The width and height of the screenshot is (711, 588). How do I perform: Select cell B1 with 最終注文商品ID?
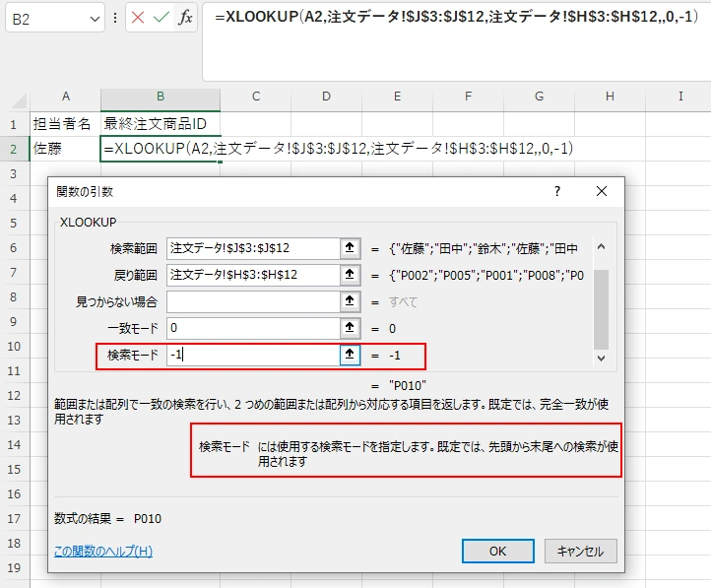161,124
